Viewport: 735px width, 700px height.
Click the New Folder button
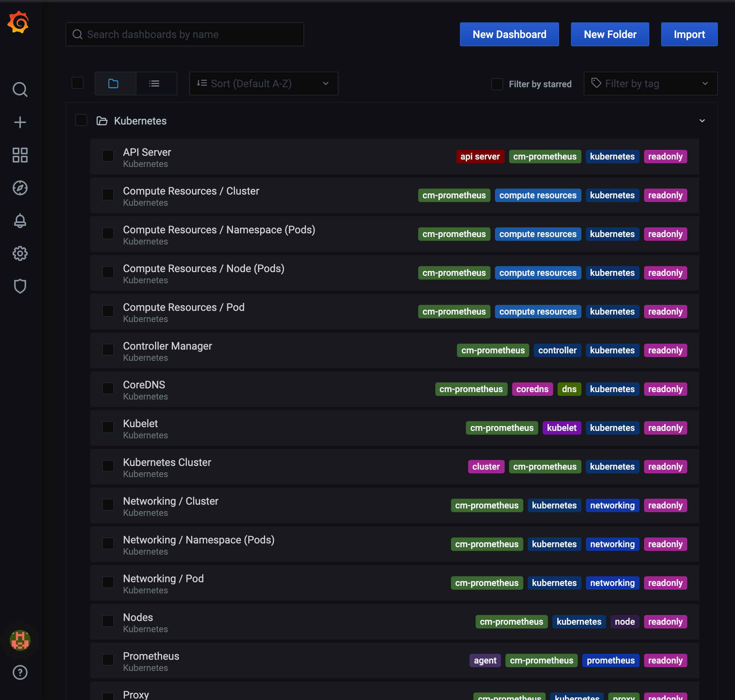(610, 34)
